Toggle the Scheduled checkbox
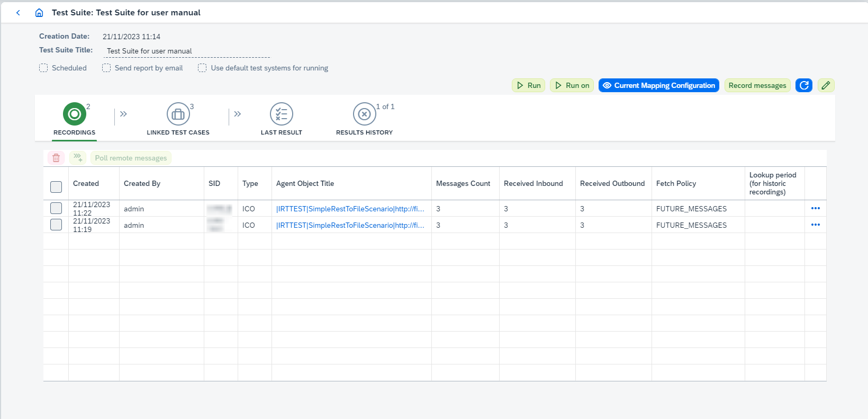Screen dimensions: 868x419 tap(43, 68)
